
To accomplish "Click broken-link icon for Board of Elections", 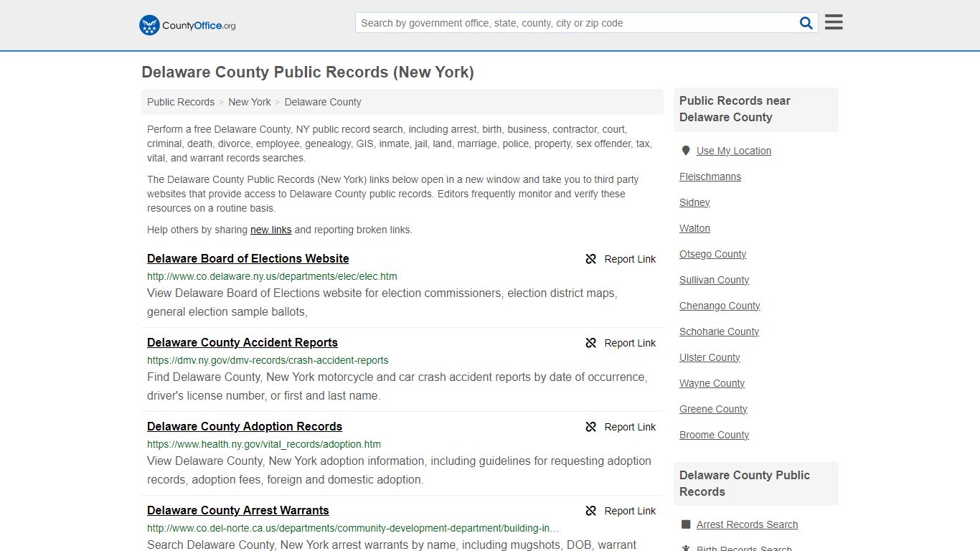I will tap(591, 259).
